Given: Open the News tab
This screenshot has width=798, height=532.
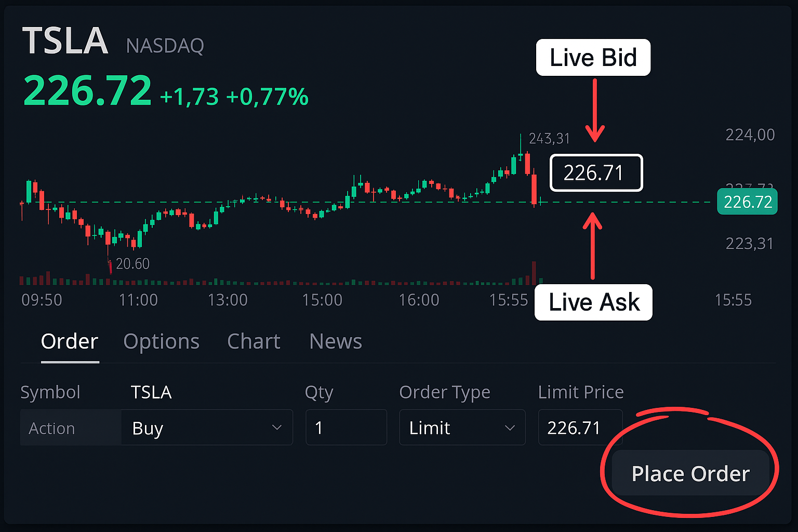Looking at the screenshot, I should pyautogui.click(x=335, y=341).
